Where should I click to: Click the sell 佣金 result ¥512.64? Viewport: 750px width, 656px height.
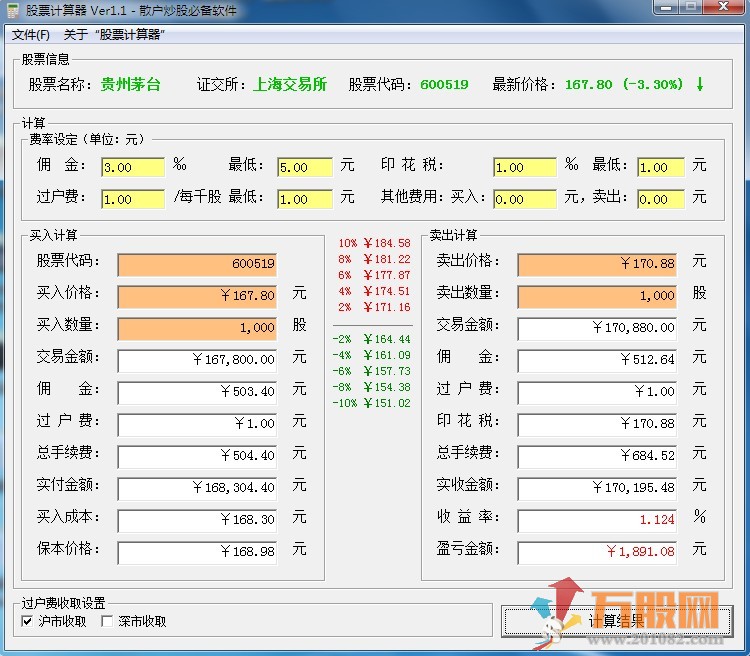597,360
